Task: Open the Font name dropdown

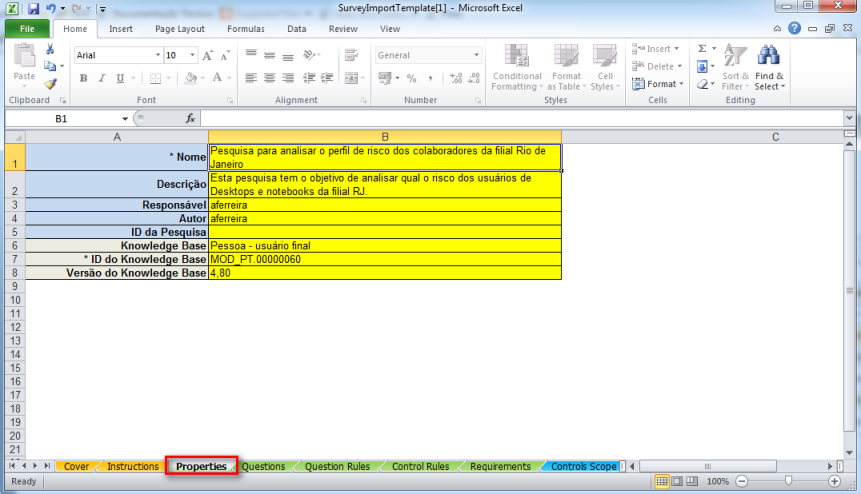Action: click(158, 55)
